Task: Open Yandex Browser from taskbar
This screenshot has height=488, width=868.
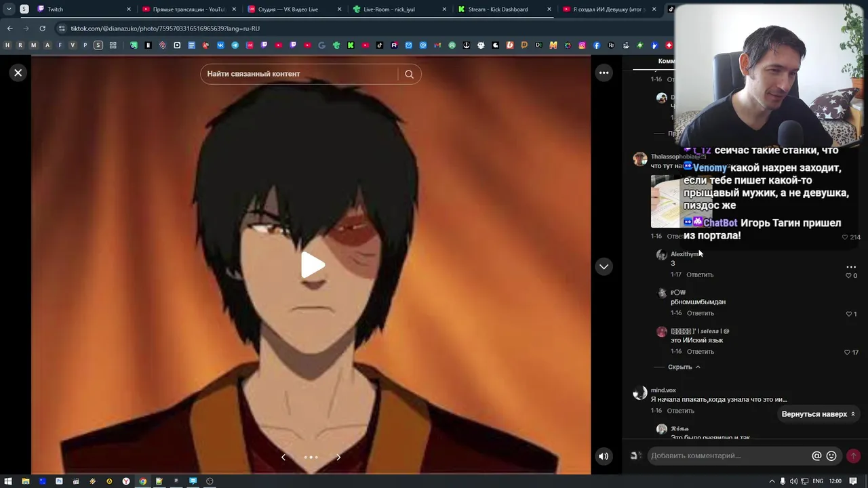Action: click(x=126, y=481)
